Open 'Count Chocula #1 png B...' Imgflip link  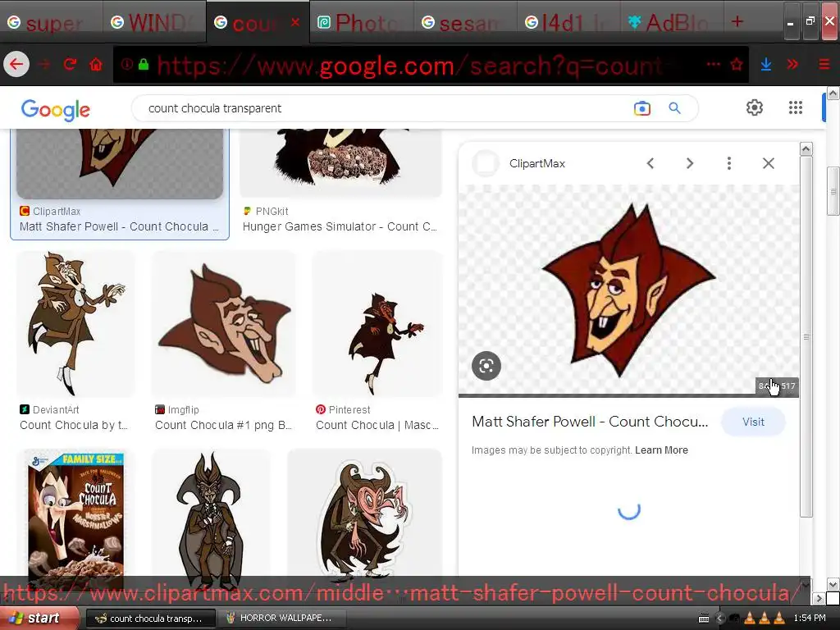[223, 426]
